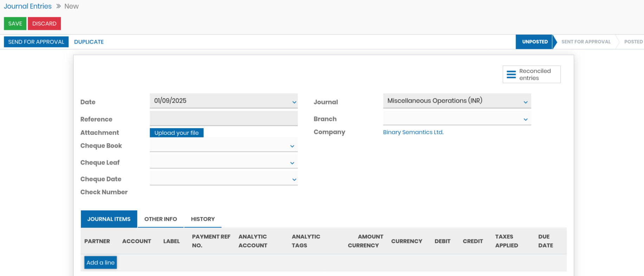Click the Reconciled entries hamburger icon
Screen dimensions: 644x276
pos(511,75)
